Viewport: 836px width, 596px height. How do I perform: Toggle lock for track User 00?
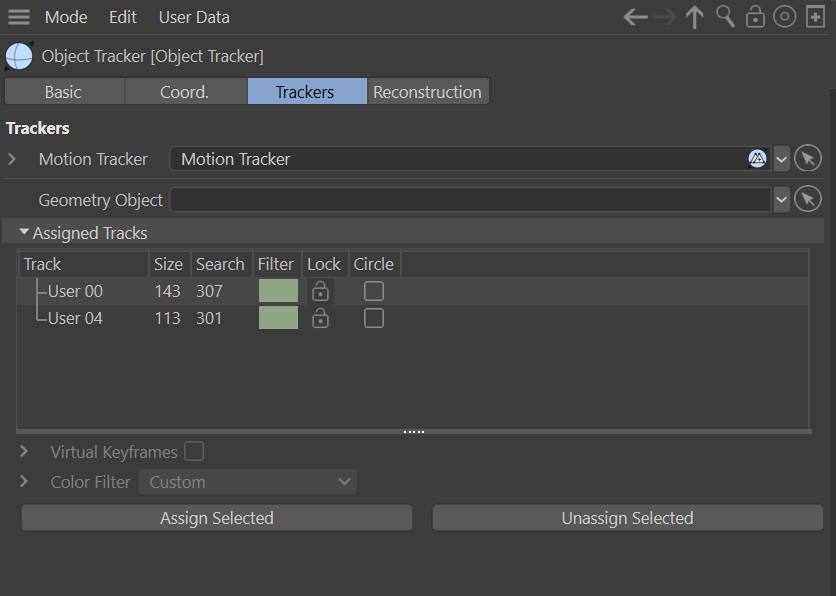[320, 291]
